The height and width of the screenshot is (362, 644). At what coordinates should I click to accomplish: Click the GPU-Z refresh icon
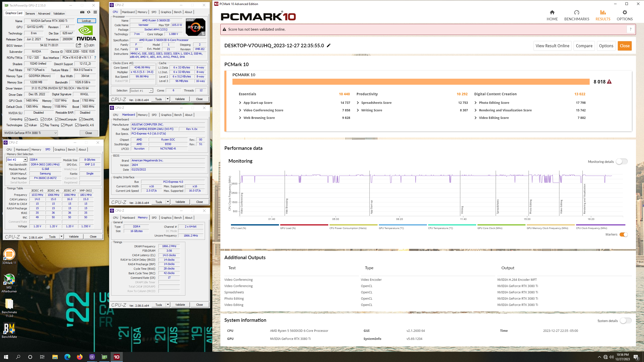click(x=89, y=12)
